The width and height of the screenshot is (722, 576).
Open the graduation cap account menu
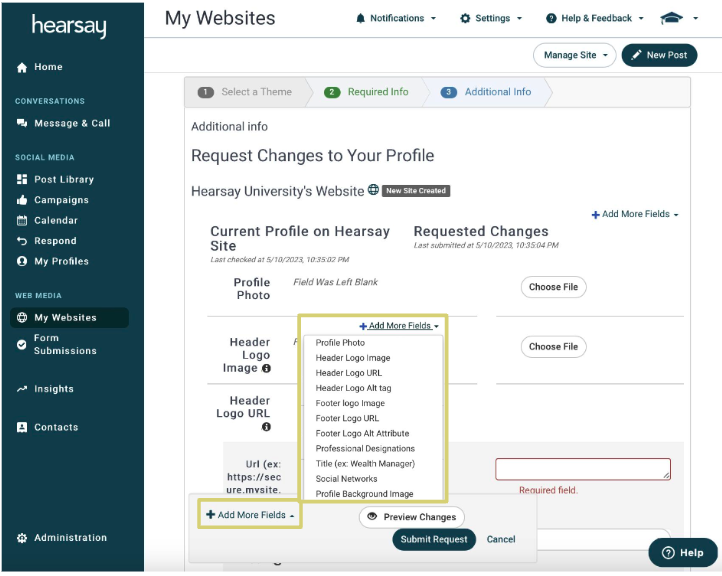coord(679,18)
